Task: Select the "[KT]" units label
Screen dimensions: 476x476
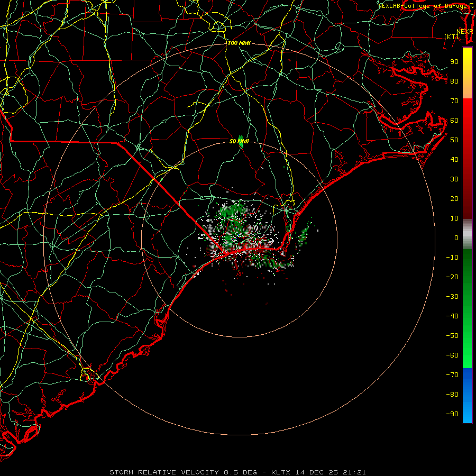Action: [x=452, y=36]
